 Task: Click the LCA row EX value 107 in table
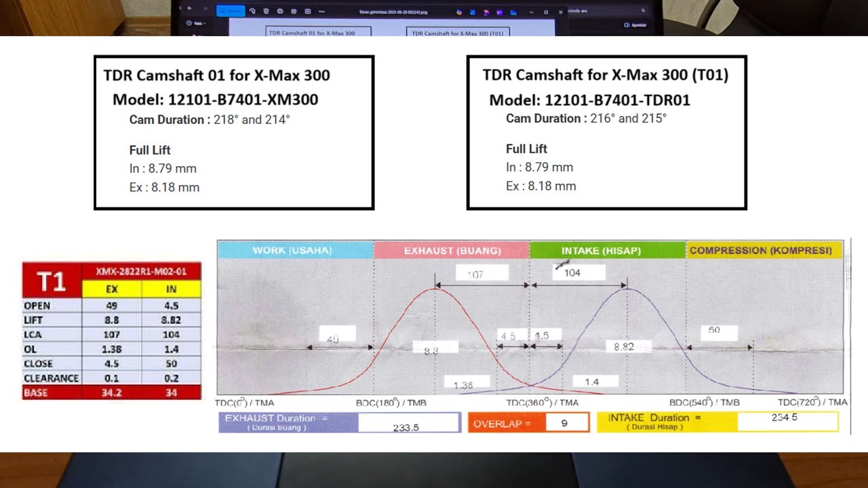(112, 334)
